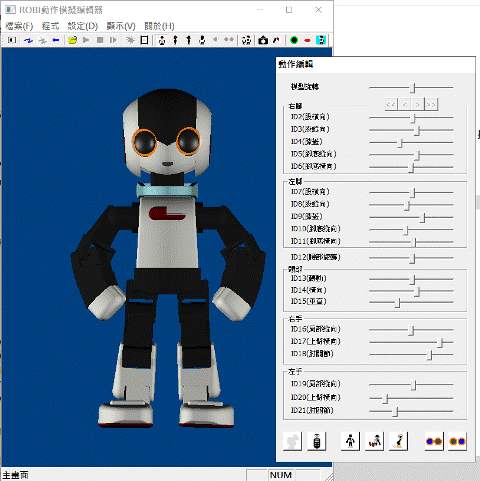Click the robot face toolbar icon
This screenshot has height=481, width=480.
coord(246,40)
